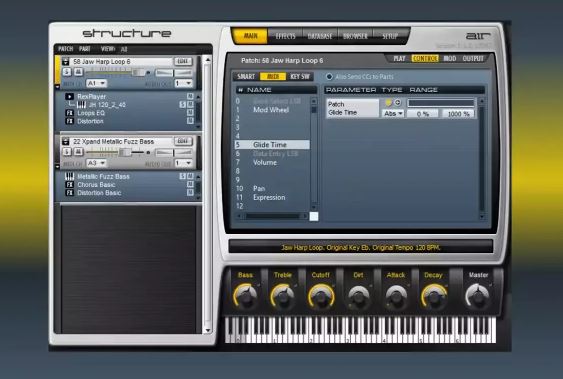Click the yellow learn indicator in Glide Time row

(x=388, y=103)
